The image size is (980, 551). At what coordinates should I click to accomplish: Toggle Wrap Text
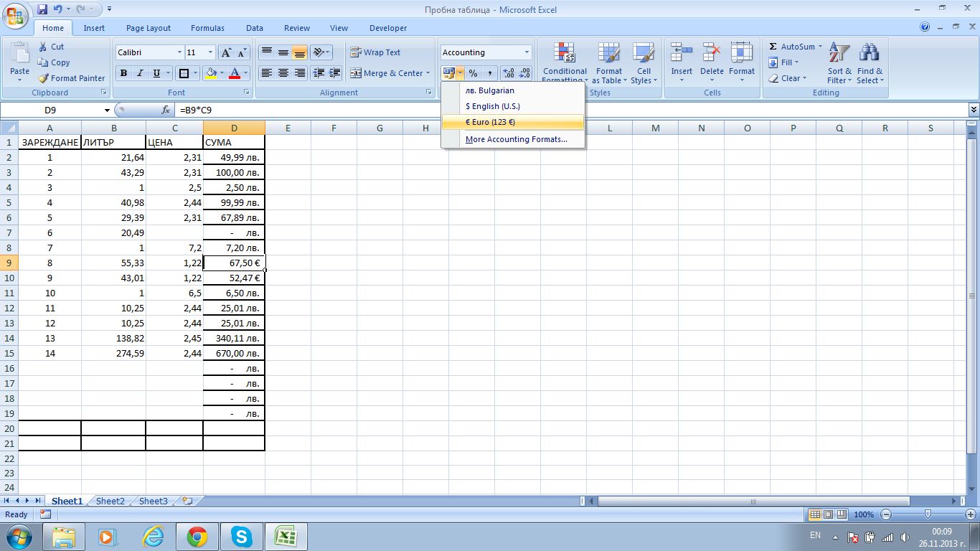tap(375, 52)
